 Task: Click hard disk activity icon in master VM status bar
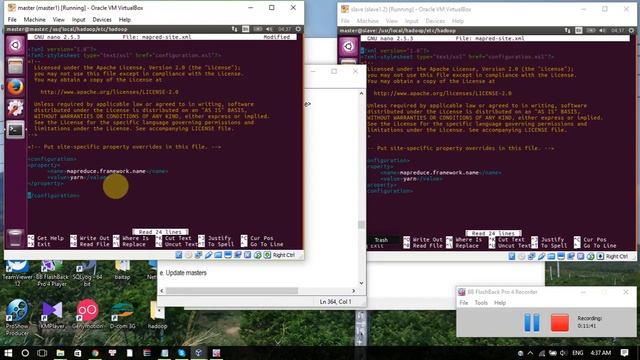pyautogui.click(x=179, y=255)
